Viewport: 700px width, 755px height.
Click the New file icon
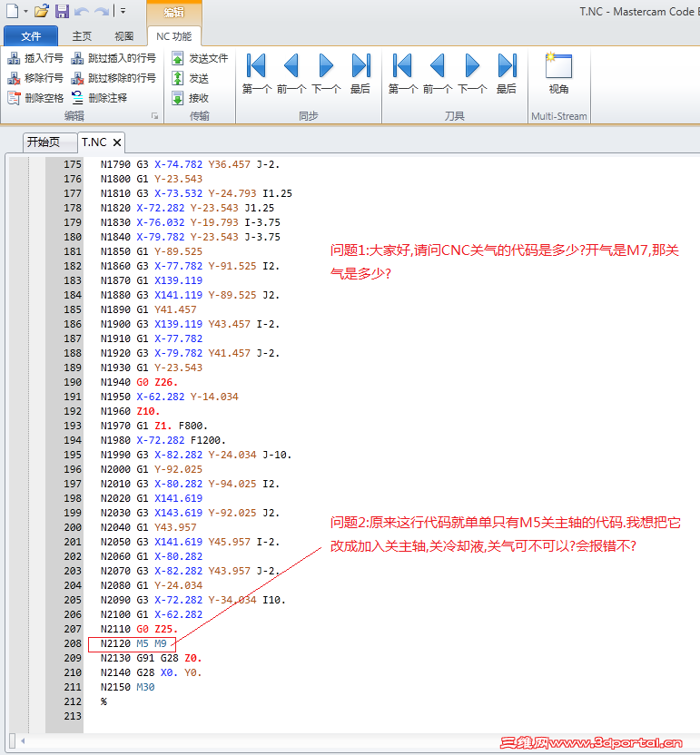12,11
